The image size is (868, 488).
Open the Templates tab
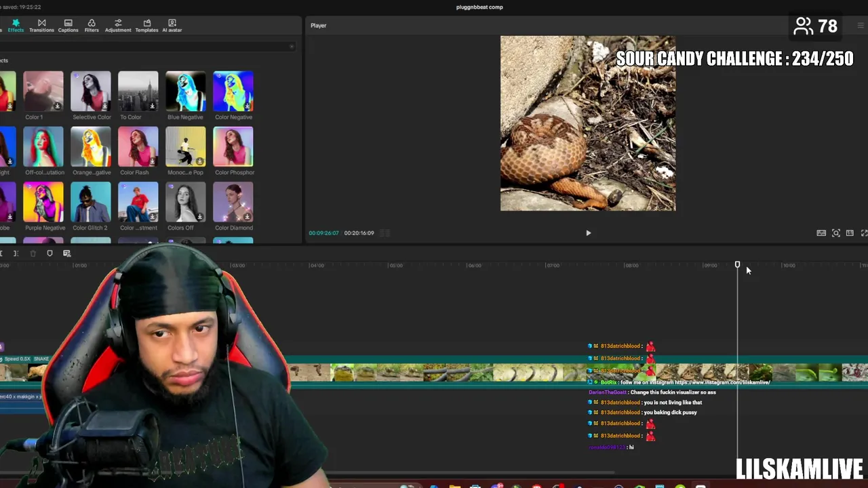(146, 26)
